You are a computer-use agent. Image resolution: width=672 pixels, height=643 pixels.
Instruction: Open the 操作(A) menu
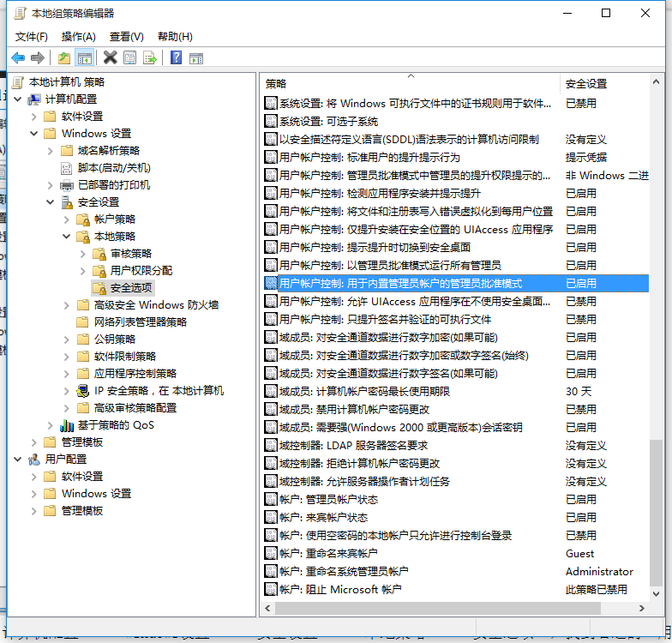tap(79, 36)
